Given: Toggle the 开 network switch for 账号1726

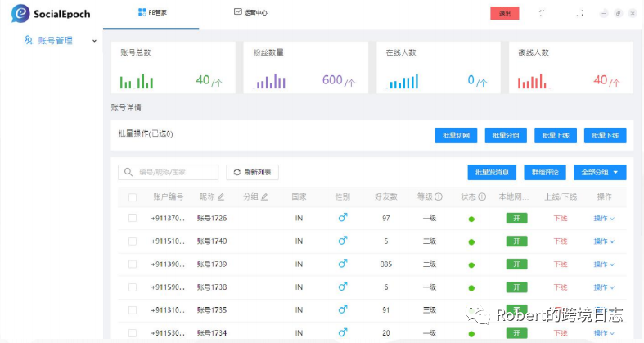Looking at the screenshot, I should point(516,218).
